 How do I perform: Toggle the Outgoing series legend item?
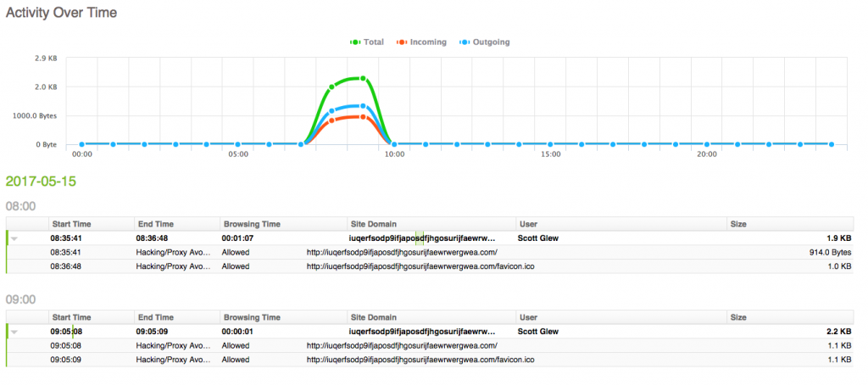(x=485, y=42)
